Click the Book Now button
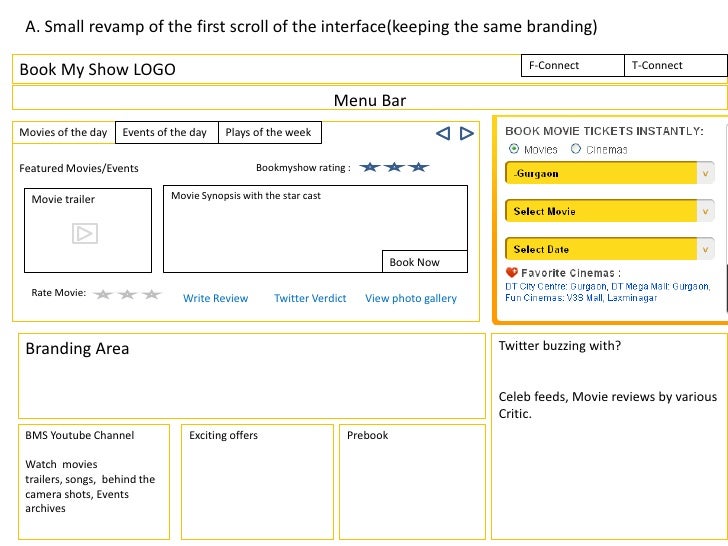728x546 pixels. click(x=425, y=261)
